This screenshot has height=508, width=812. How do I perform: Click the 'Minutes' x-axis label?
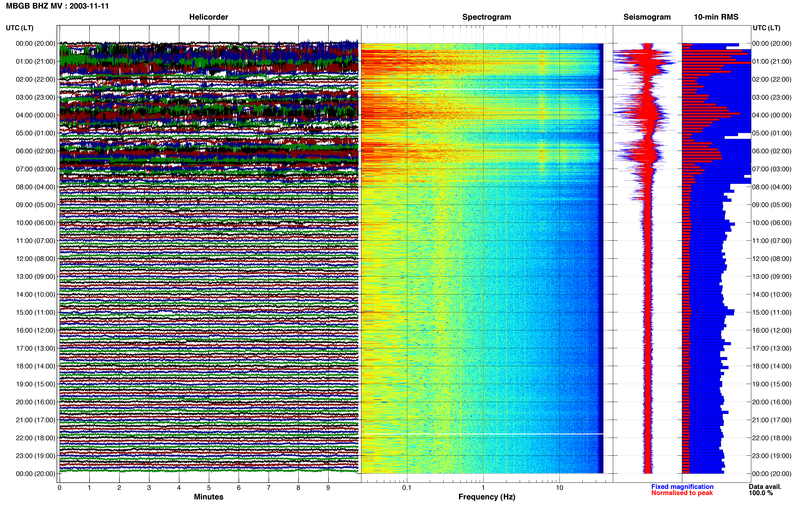point(209,497)
